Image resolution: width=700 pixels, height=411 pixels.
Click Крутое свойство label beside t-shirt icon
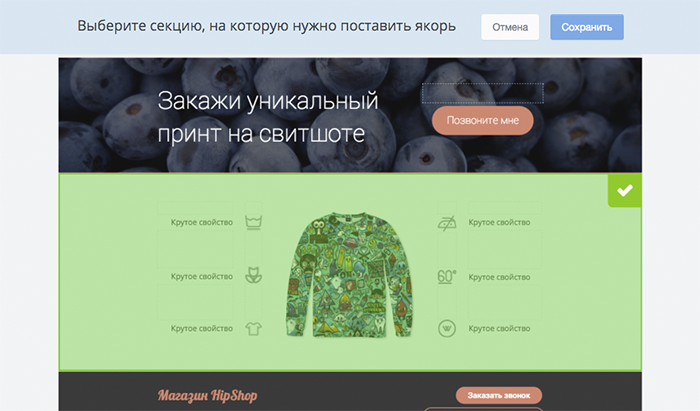pyautogui.click(x=202, y=328)
